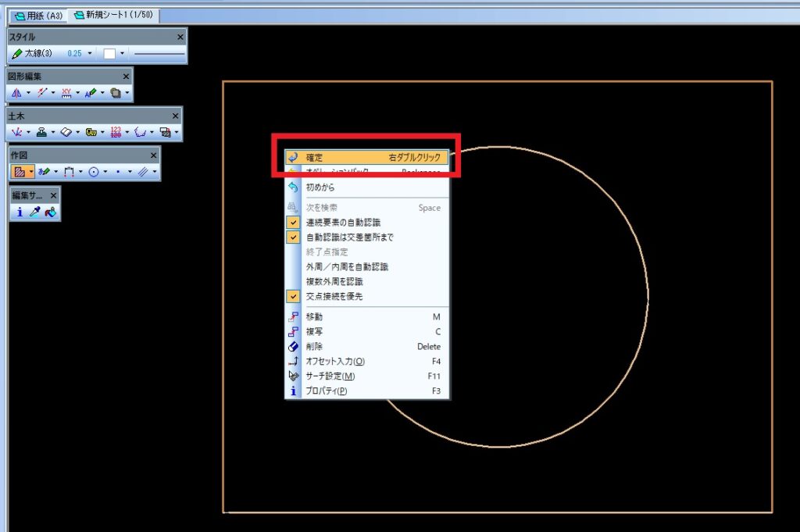Click the XY coordinate dimension icon

click(x=66, y=92)
